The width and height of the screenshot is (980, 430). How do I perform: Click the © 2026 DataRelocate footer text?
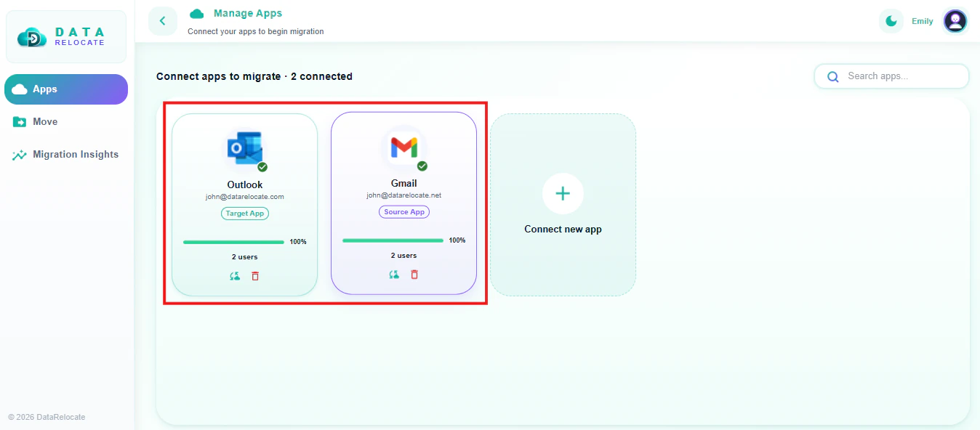[47, 417]
